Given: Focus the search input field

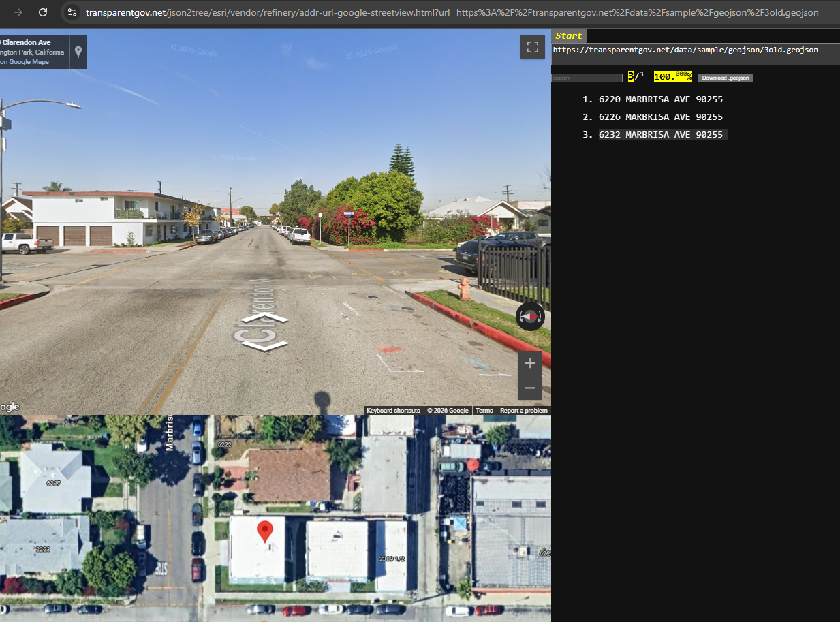Looking at the screenshot, I should pyautogui.click(x=587, y=78).
